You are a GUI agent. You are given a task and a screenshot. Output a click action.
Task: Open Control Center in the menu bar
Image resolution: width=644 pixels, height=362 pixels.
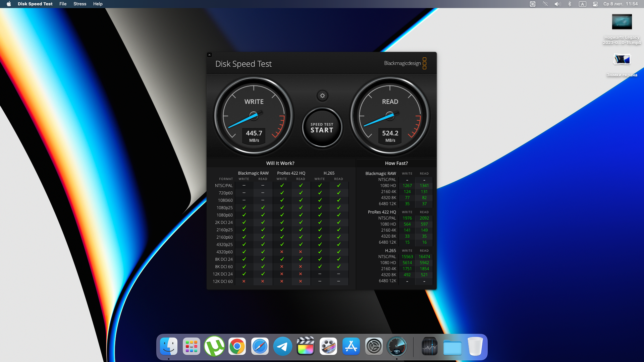[595, 4]
